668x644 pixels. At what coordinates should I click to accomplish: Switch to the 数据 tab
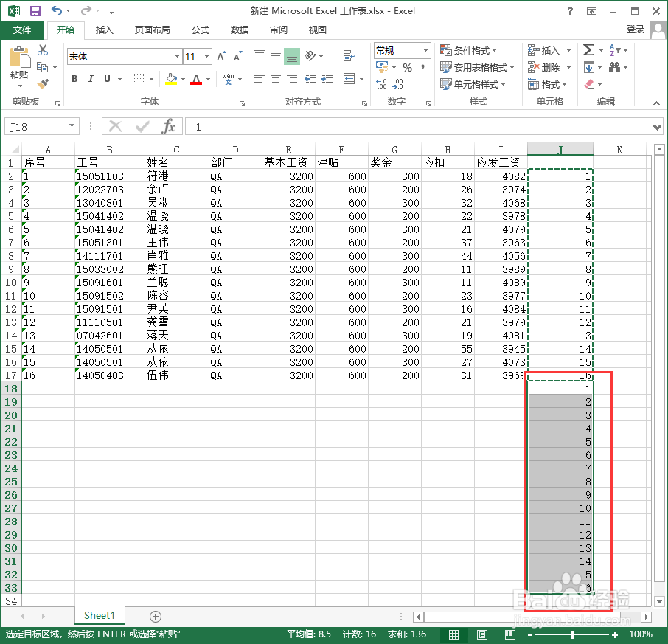pos(240,30)
